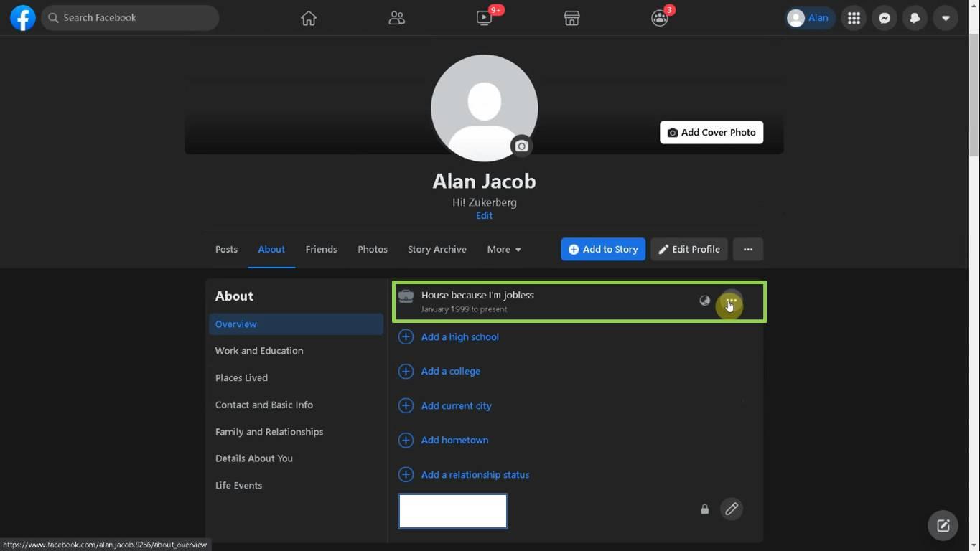Click the work entry text 'House because I'm jobless'
Image resolution: width=980 pixels, height=551 pixels.
click(x=477, y=295)
